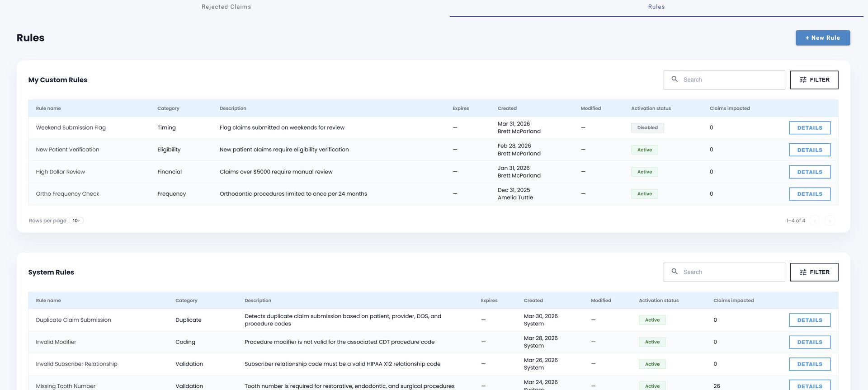This screenshot has width=868, height=390.
Task: View details of High Dollar Review rule
Action: (x=810, y=172)
